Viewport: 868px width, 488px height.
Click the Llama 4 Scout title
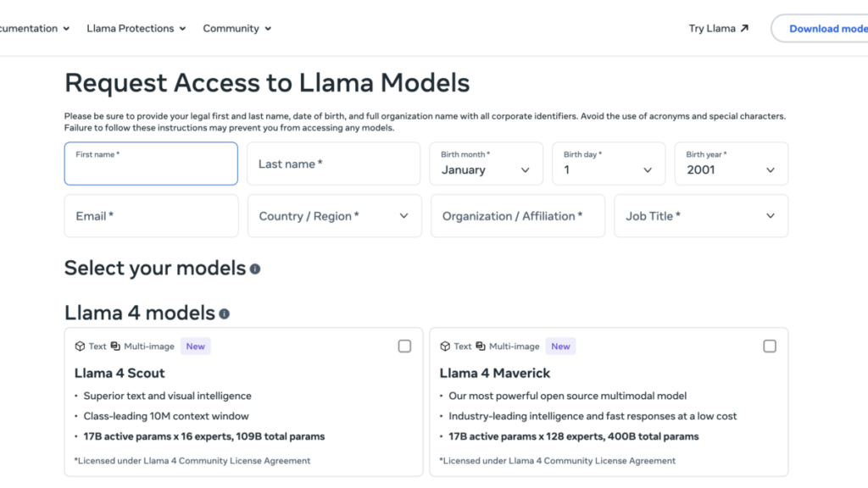120,373
